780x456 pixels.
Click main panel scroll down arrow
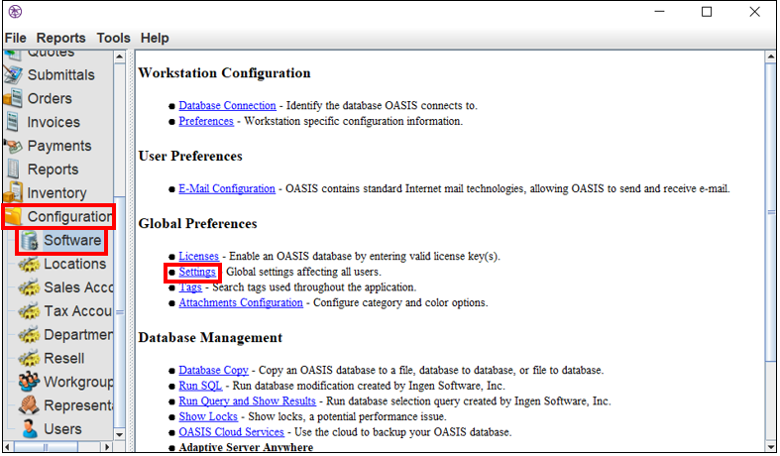[771, 446]
